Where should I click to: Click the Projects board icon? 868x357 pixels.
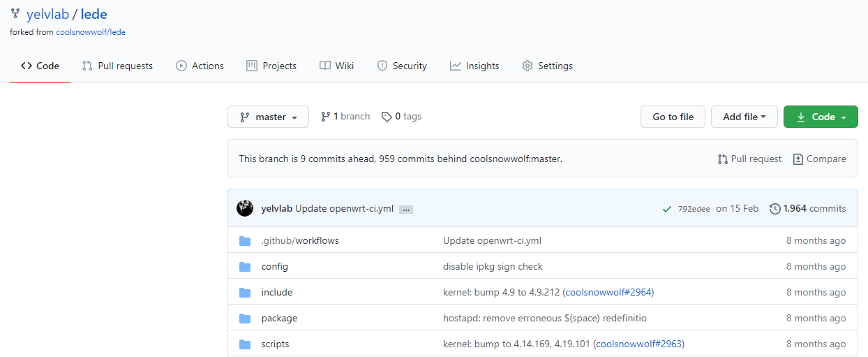tap(252, 66)
